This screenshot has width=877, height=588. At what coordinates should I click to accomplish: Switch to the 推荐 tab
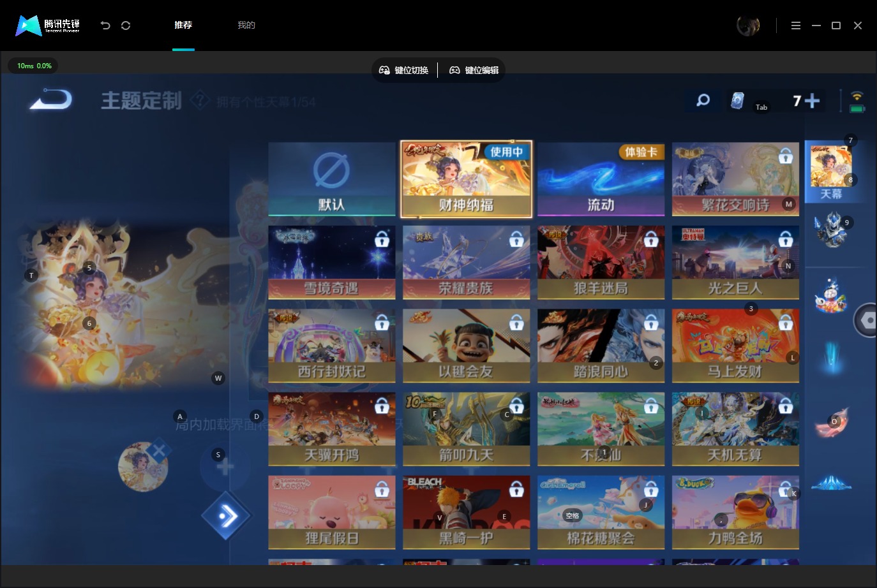(x=183, y=26)
